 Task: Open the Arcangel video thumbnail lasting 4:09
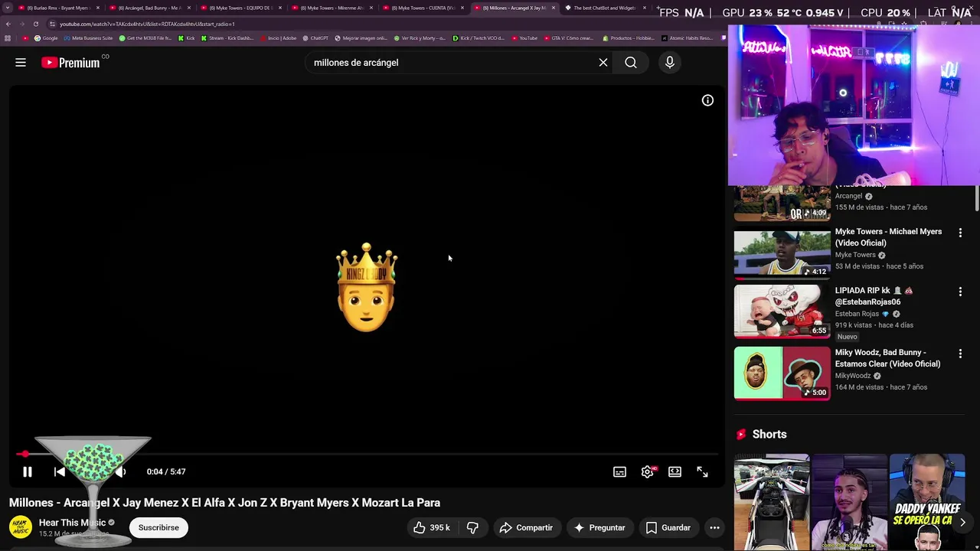click(x=782, y=204)
